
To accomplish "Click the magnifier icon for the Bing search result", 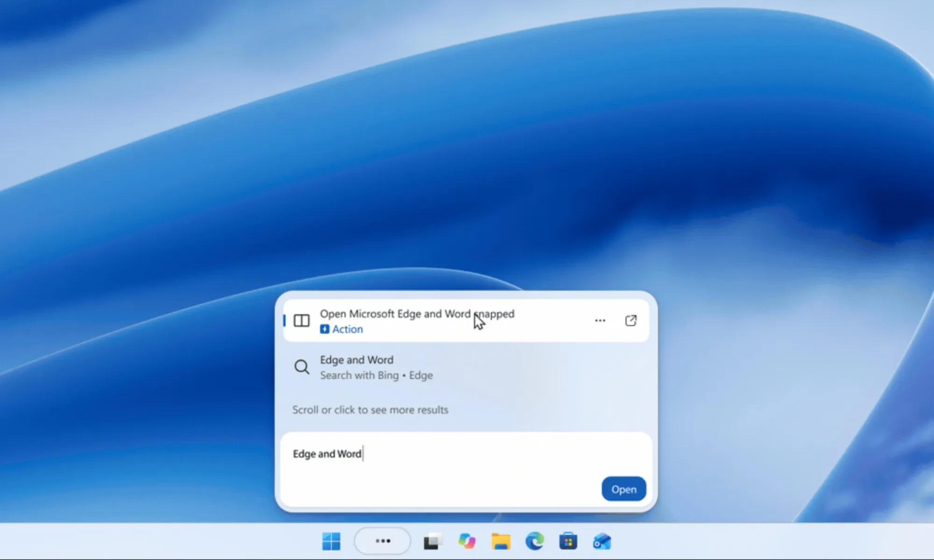I will coord(302,367).
